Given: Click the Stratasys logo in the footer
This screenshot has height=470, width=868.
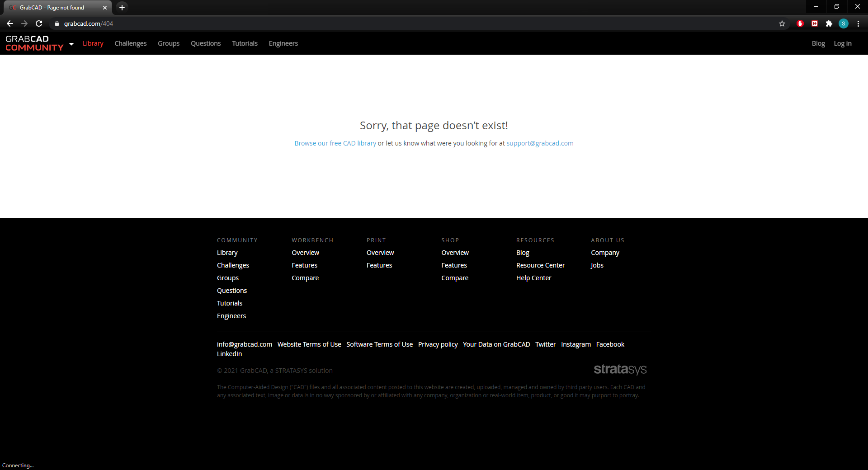Looking at the screenshot, I should (x=620, y=369).
